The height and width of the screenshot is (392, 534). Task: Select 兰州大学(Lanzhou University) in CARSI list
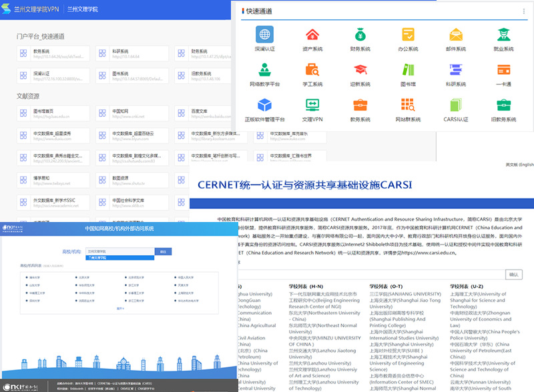click(x=320, y=363)
